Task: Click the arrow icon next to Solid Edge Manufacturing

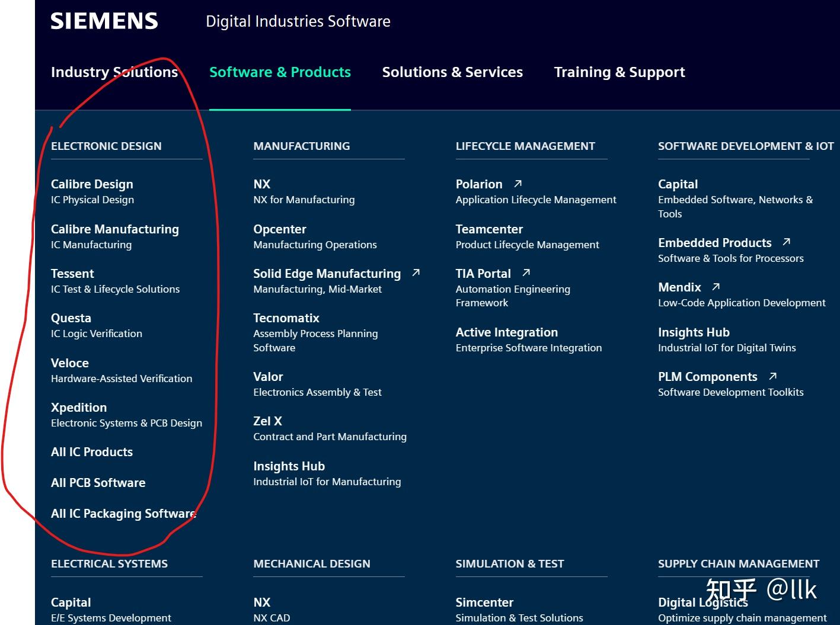Action: coord(416,273)
